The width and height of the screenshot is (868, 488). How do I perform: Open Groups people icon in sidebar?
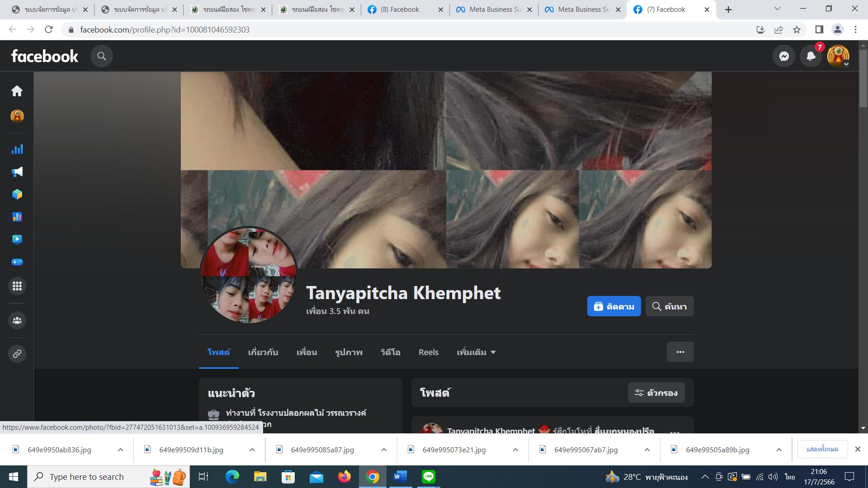point(17,320)
